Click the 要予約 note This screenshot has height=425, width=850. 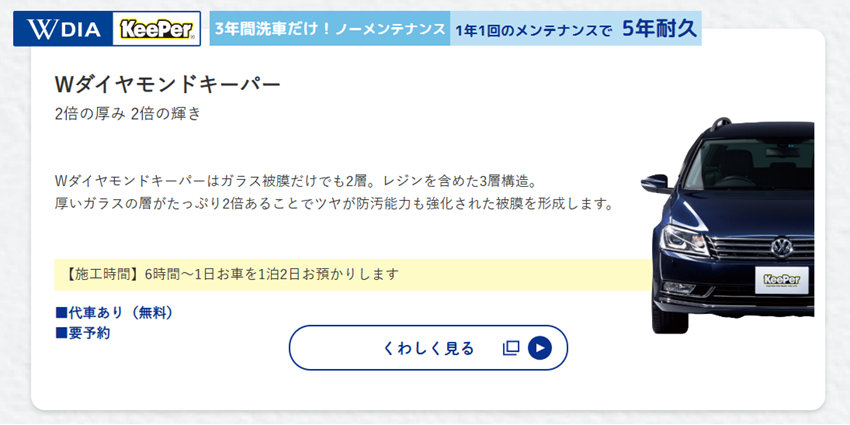point(83,332)
